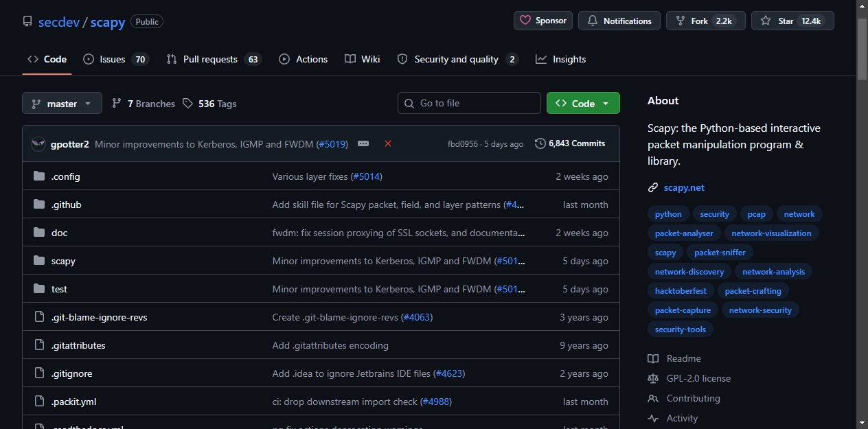Open the Security and quality tab

[457, 59]
